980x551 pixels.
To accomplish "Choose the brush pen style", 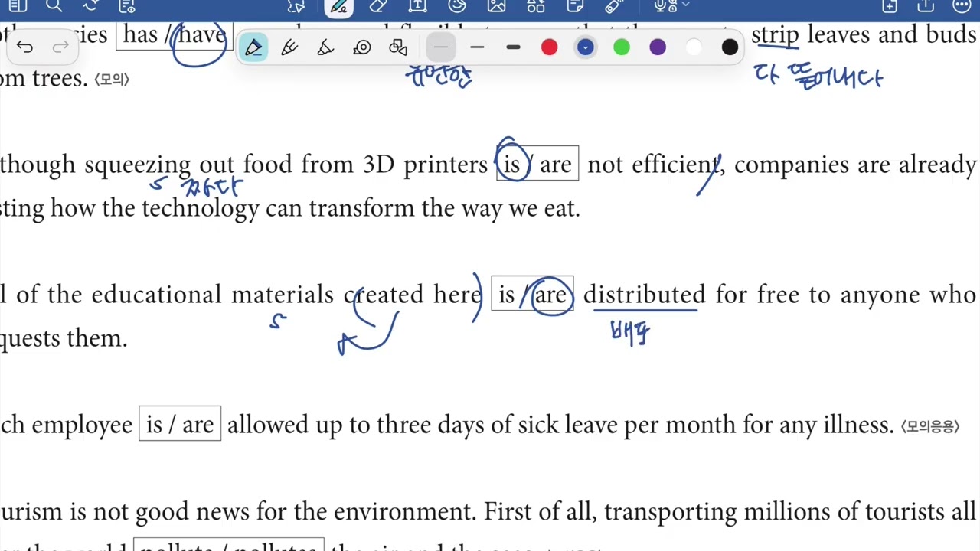I will pyautogui.click(x=325, y=47).
